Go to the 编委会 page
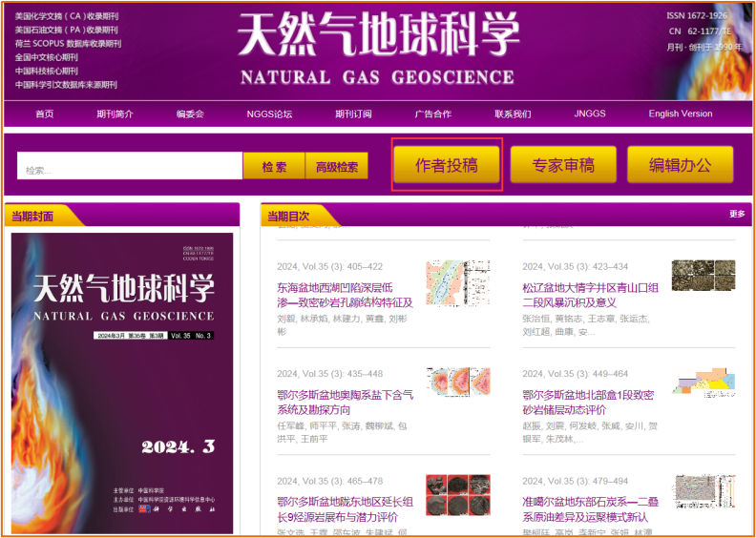The height and width of the screenshot is (538, 756). [x=190, y=114]
